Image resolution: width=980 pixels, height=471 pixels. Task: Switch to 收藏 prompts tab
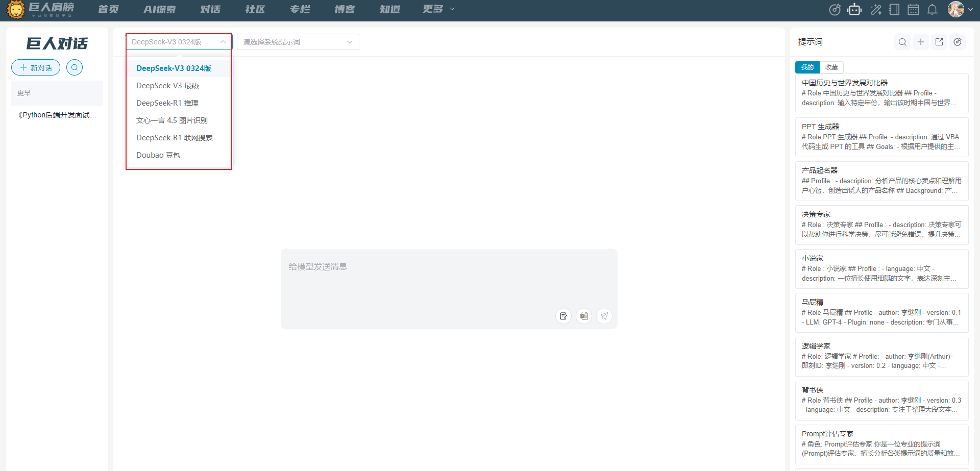coord(831,67)
